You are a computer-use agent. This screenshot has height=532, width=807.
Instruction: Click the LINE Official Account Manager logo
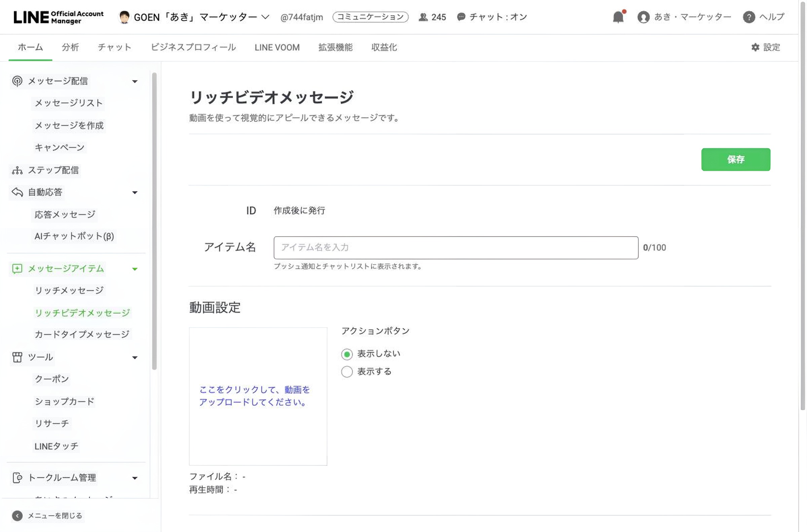pos(59,17)
